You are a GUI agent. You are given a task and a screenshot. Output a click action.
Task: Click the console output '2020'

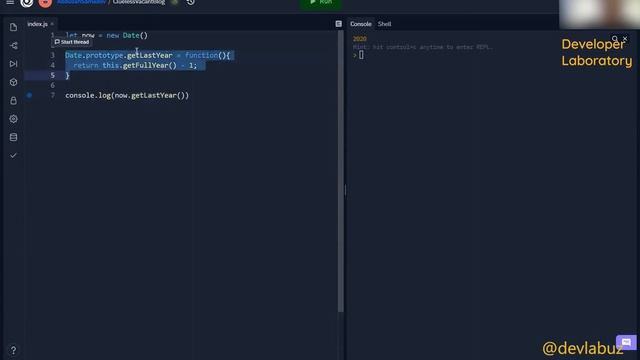point(360,39)
